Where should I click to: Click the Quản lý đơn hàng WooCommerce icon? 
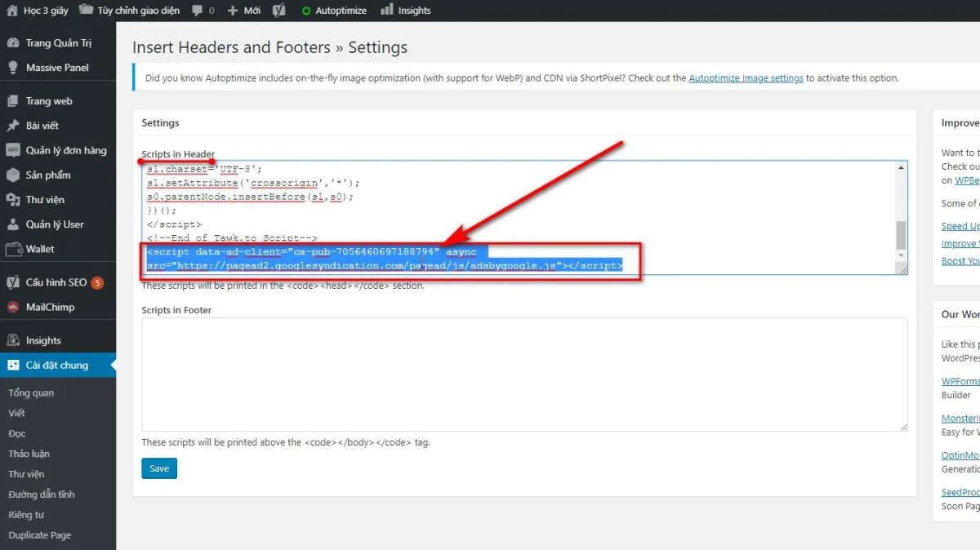tap(12, 150)
